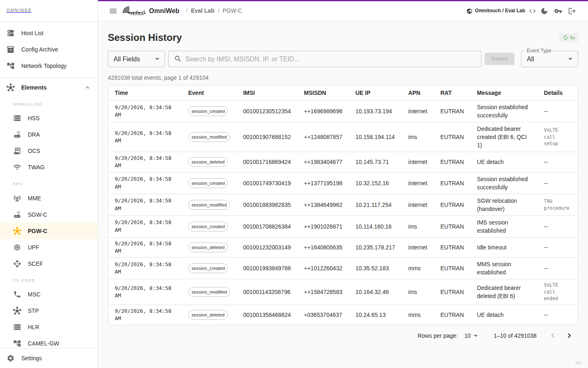
Task: Open STP in the sidebar
Action: pyautogui.click(x=49, y=311)
